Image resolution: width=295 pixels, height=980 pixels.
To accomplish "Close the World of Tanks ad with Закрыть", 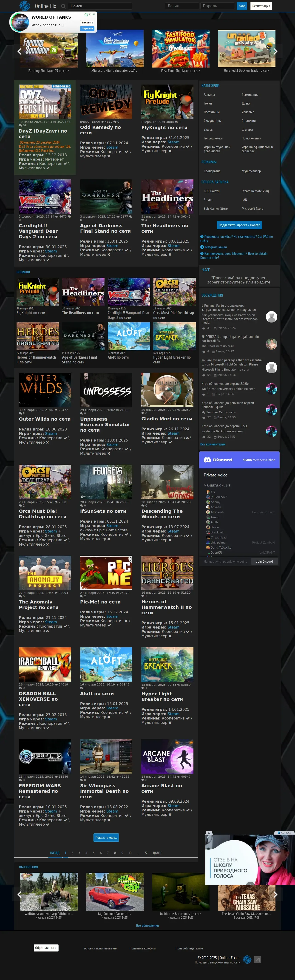I will point(87,23).
